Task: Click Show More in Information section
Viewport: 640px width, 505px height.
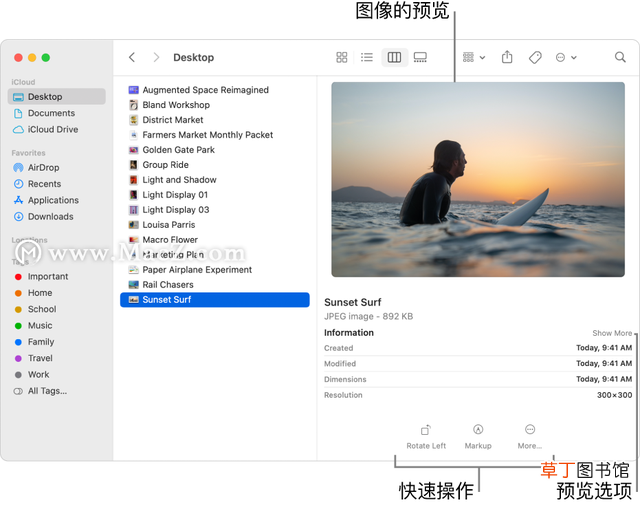Action: tap(612, 333)
